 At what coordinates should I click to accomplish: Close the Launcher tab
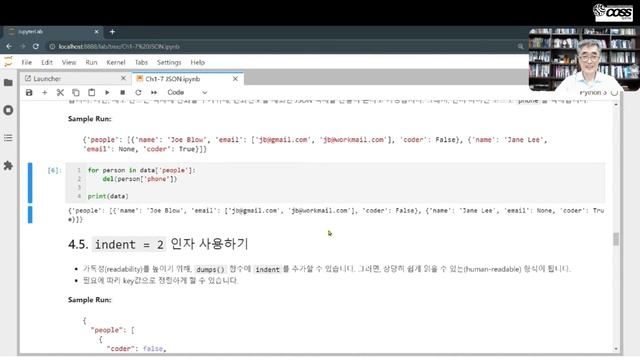point(123,78)
